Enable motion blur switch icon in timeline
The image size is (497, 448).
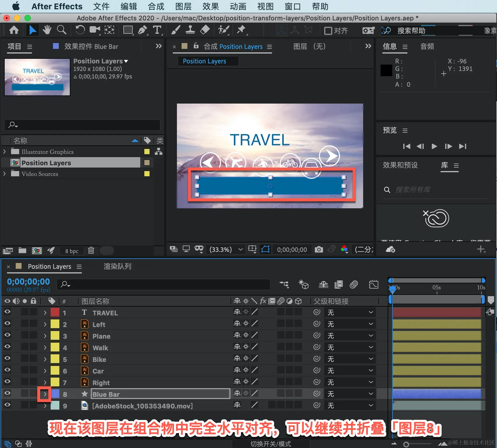click(354, 284)
